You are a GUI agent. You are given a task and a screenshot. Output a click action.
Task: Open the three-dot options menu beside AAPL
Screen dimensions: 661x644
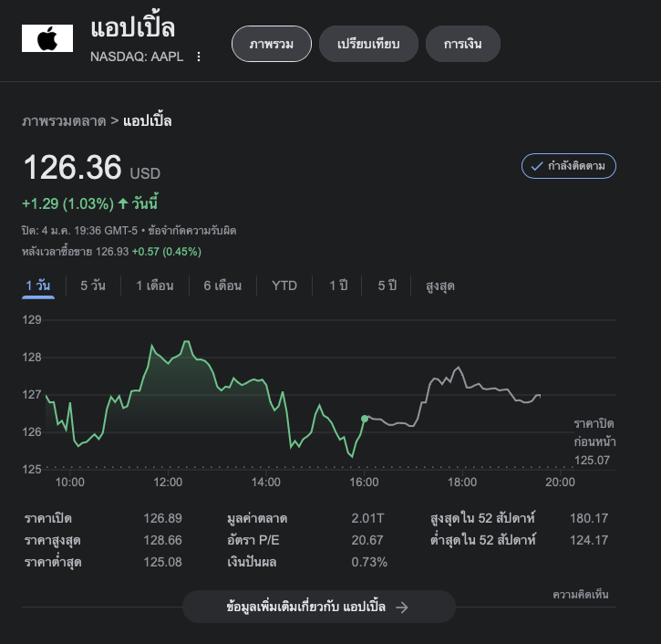click(199, 57)
